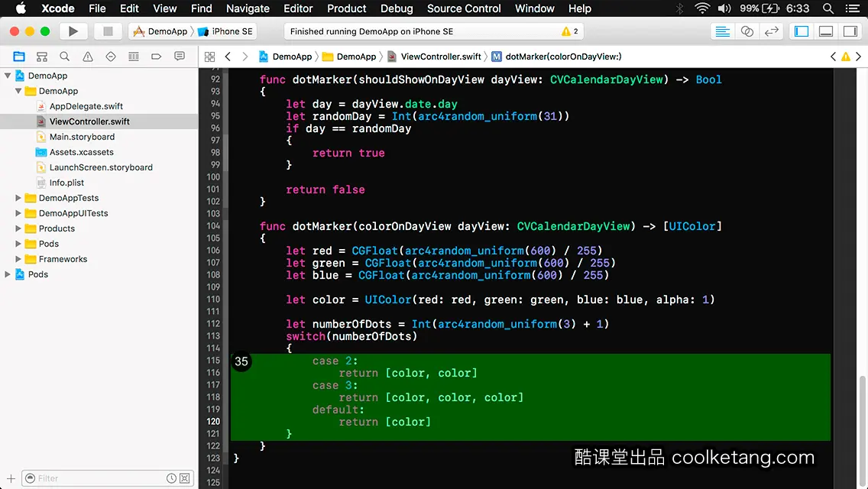Open Wi-Fi status menu
The height and width of the screenshot is (489, 868).
702,8
